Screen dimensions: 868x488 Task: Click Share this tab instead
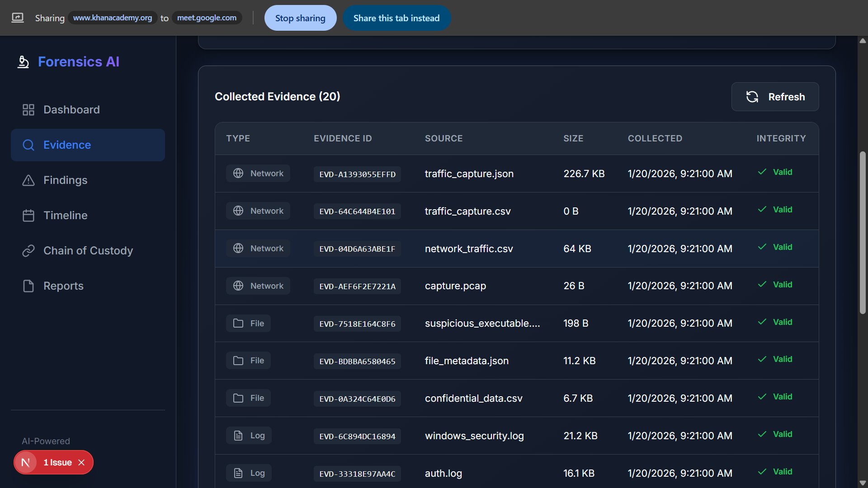pyautogui.click(x=396, y=18)
